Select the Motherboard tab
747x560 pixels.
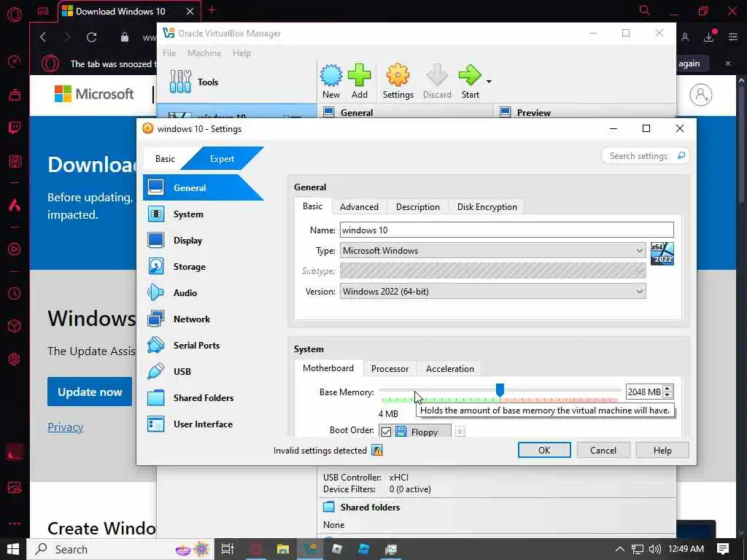(328, 368)
